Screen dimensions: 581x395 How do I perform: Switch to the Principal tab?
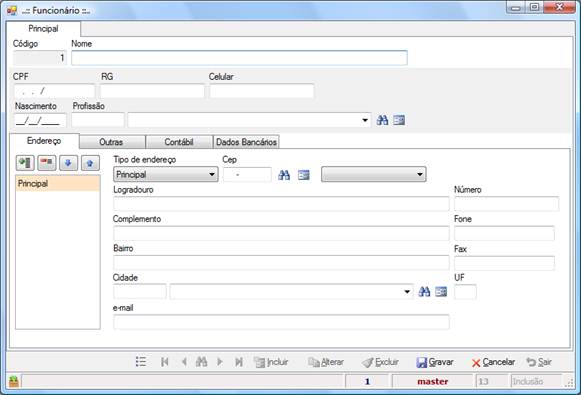(x=43, y=29)
